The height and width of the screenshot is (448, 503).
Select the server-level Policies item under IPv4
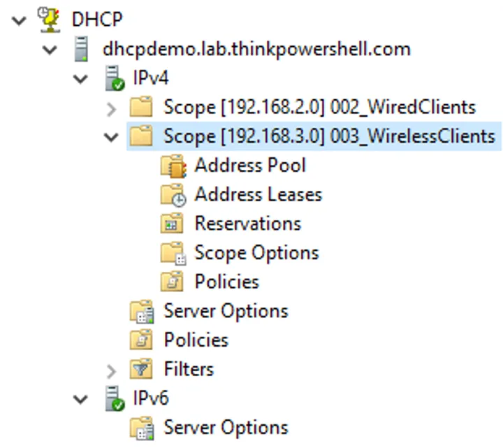[x=196, y=340]
